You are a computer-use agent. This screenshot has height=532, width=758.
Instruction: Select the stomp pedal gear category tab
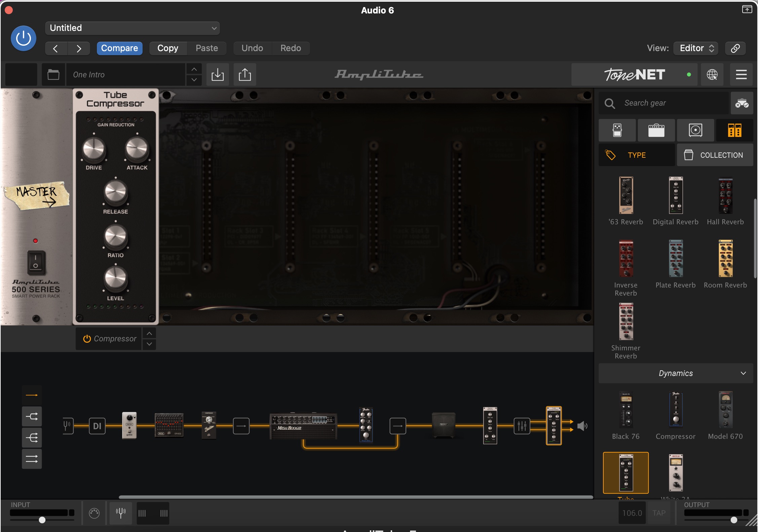(x=617, y=130)
